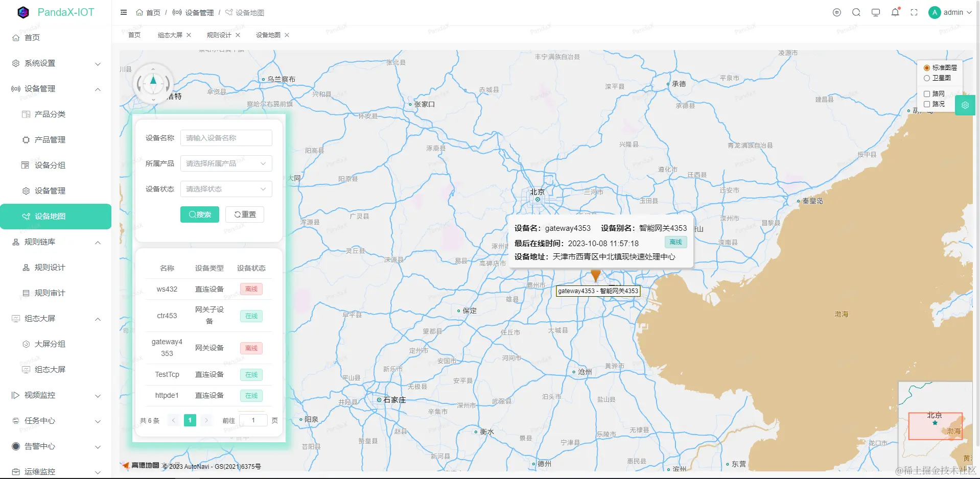Toggle fullscreen mode icon in header
Screen dimensions: 980x479
click(x=914, y=12)
